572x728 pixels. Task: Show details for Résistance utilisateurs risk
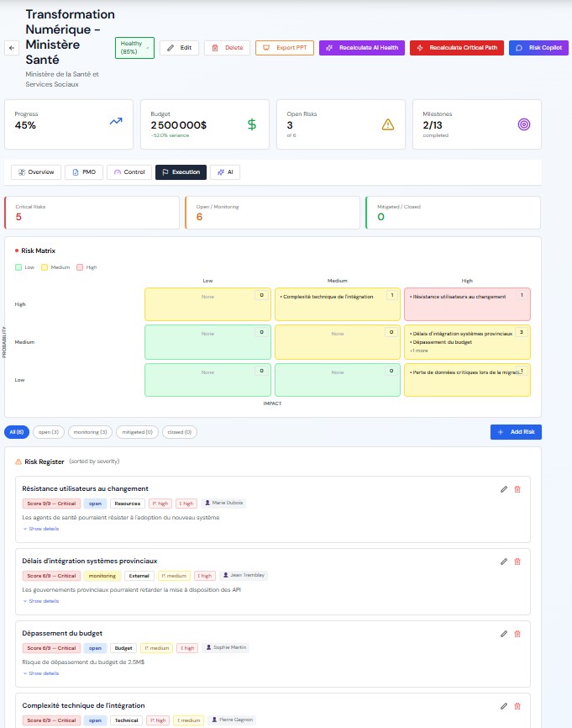pyautogui.click(x=41, y=529)
